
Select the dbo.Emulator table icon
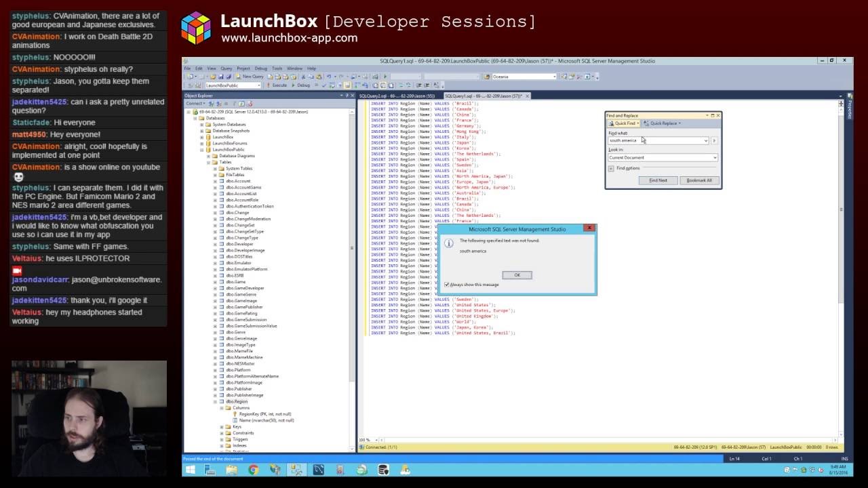click(222, 263)
